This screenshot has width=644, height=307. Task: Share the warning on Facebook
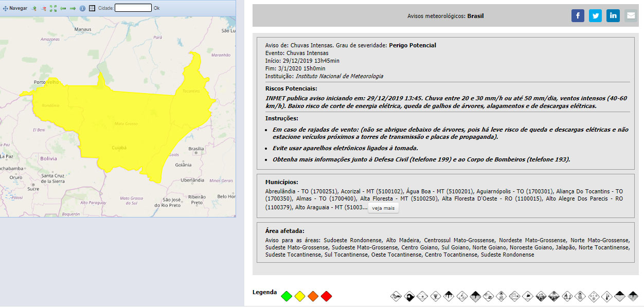point(578,16)
